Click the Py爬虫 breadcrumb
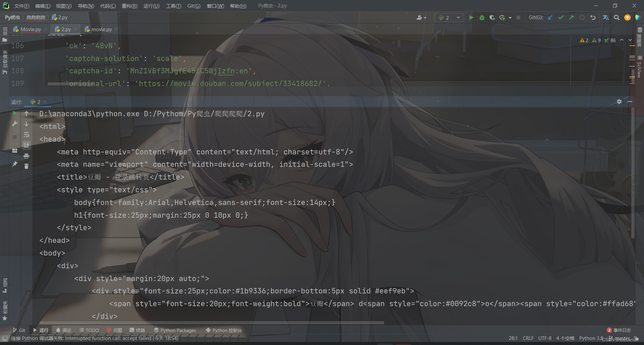This screenshot has height=345, width=644. 12,17
